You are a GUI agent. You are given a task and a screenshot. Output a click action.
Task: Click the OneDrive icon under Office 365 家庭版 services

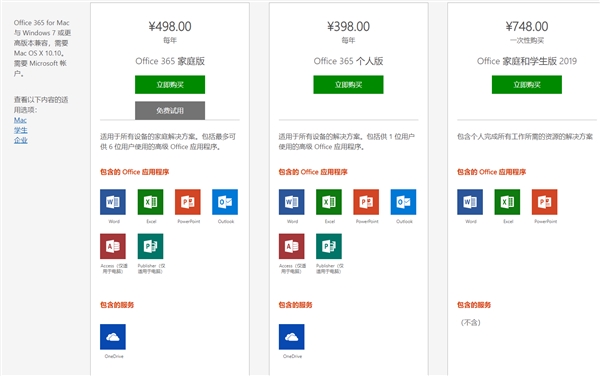113,337
